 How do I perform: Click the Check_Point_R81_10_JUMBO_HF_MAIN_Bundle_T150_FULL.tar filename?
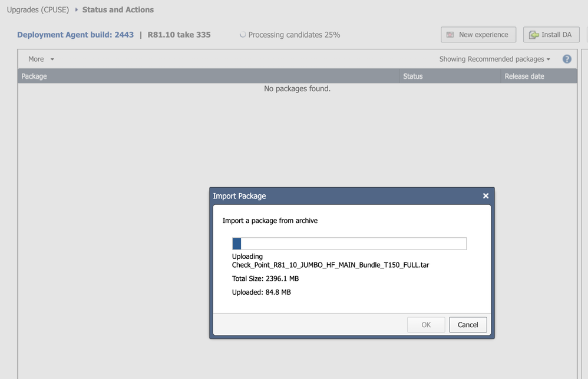(331, 265)
